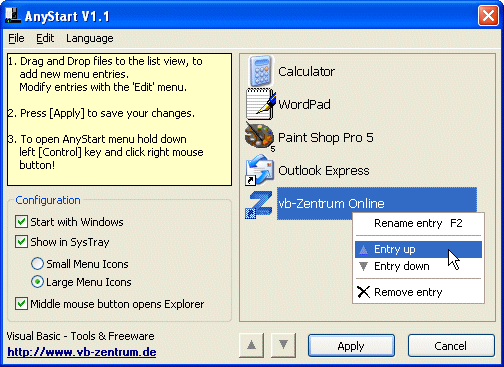Select the Calculator entry text
This screenshot has width=504, height=367.
(306, 71)
